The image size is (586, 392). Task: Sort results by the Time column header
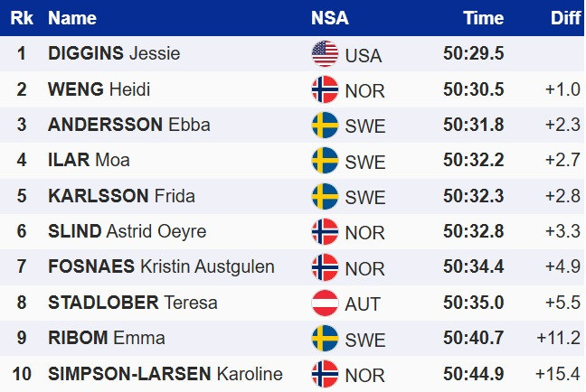click(x=484, y=18)
